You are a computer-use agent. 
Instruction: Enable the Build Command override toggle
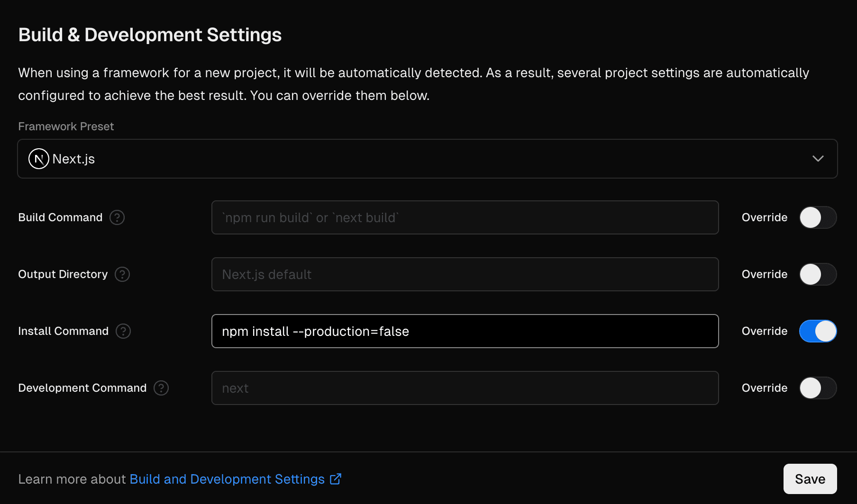coord(817,217)
